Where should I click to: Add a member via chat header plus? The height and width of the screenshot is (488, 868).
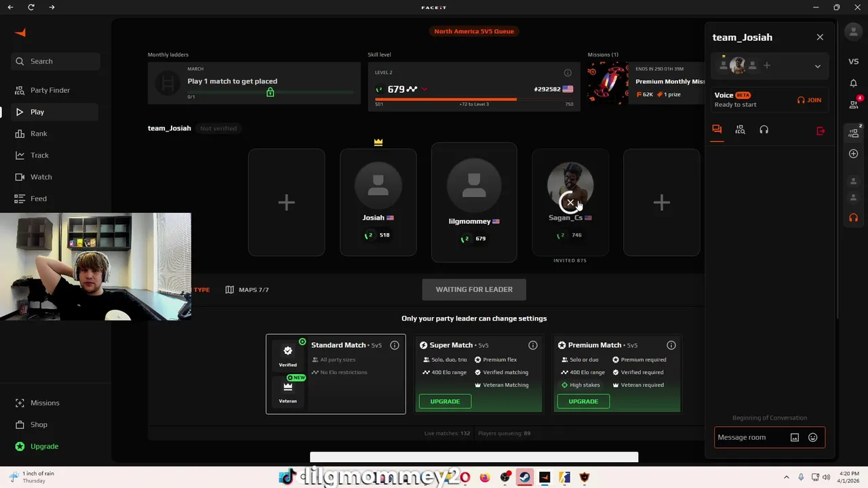[767, 66]
